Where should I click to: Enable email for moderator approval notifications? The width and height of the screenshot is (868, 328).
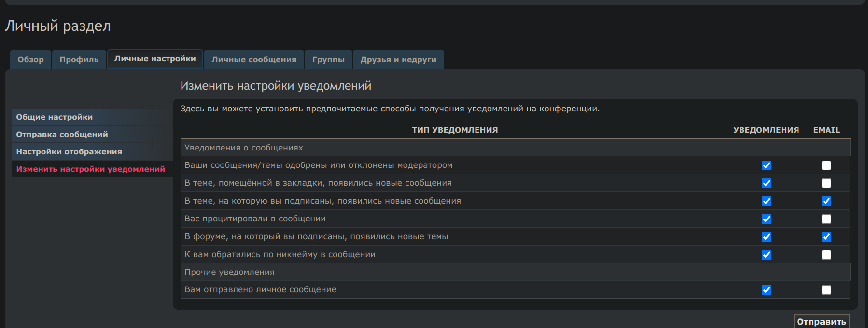[x=826, y=165]
